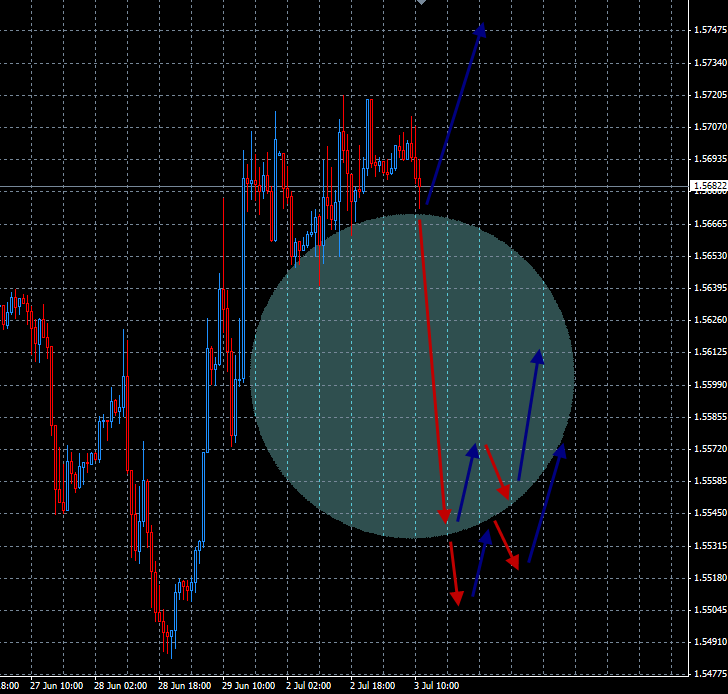Click the 1.56125 price scale label

(710, 352)
